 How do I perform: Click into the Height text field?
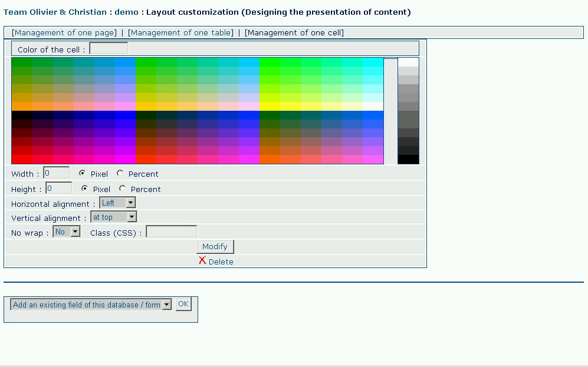click(59, 189)
